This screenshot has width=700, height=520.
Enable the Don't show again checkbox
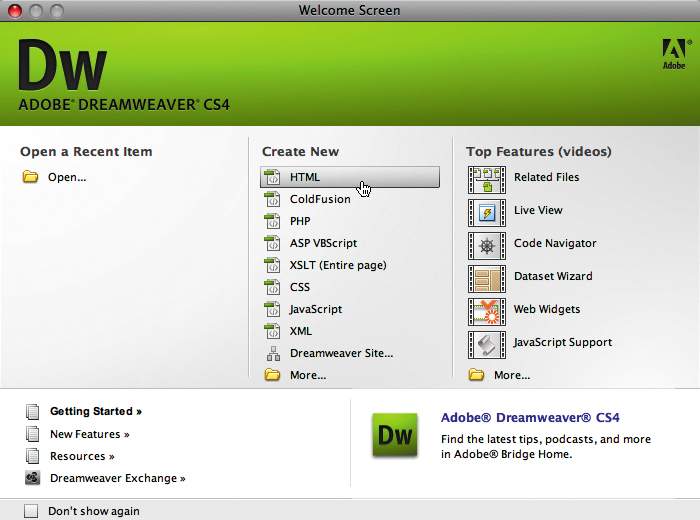click(31, 511)
